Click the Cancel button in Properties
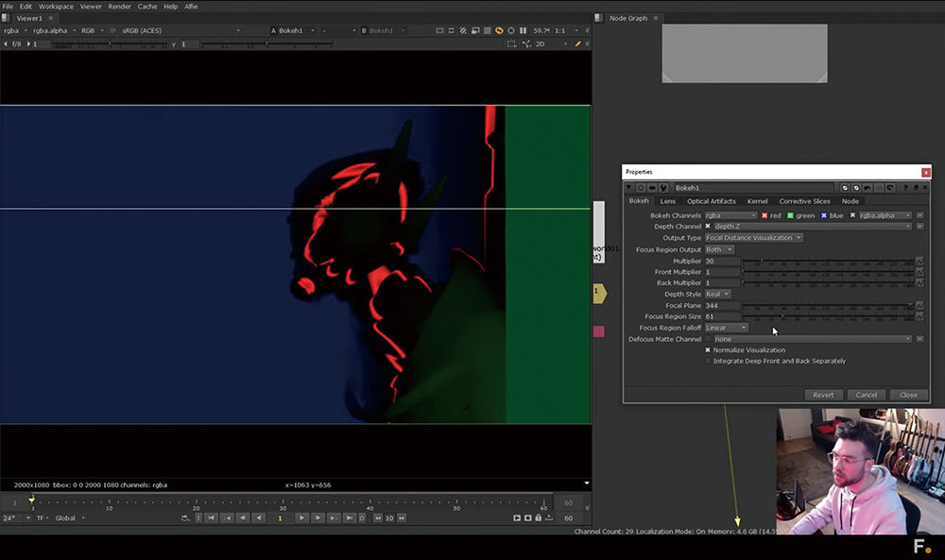The height and width of the screenshot is (560, 945). pyautogui.click(x=867, y=395)
